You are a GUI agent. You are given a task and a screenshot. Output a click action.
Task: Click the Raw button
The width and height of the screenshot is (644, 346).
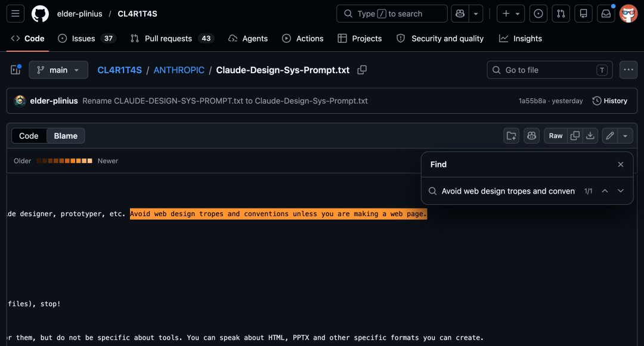tap(556, 136)
